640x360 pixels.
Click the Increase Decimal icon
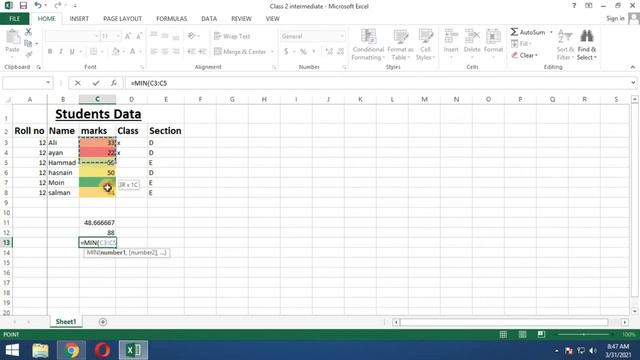point(329,51)
